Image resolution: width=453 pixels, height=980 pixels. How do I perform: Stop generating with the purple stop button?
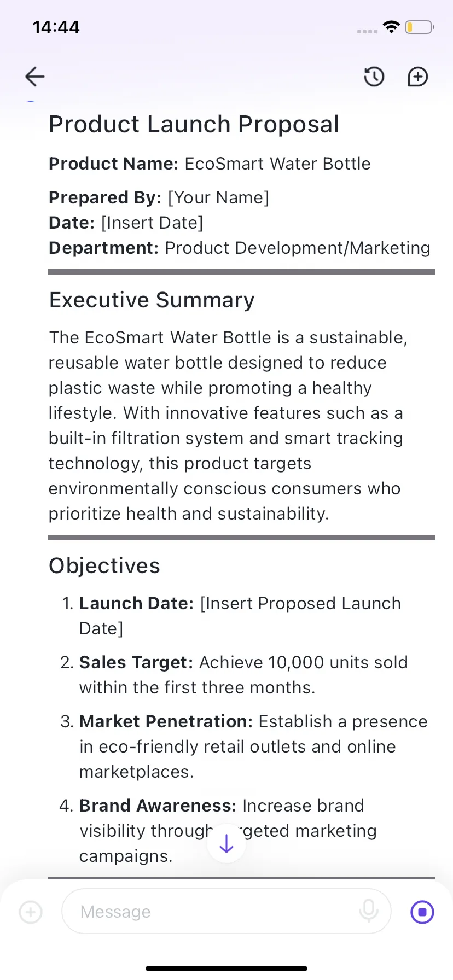pos(422,912)
